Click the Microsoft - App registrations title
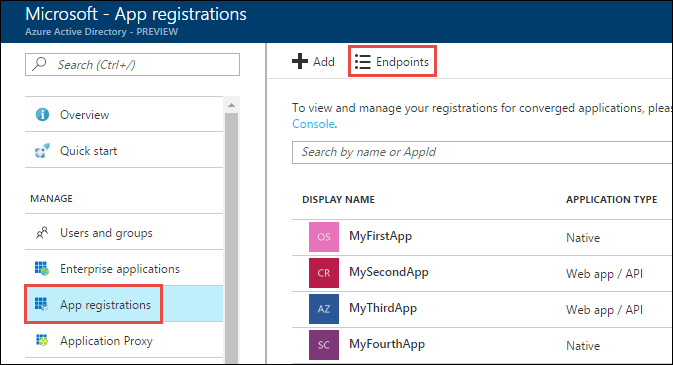Viewport: 673px width, 365px height. point(136,14)
